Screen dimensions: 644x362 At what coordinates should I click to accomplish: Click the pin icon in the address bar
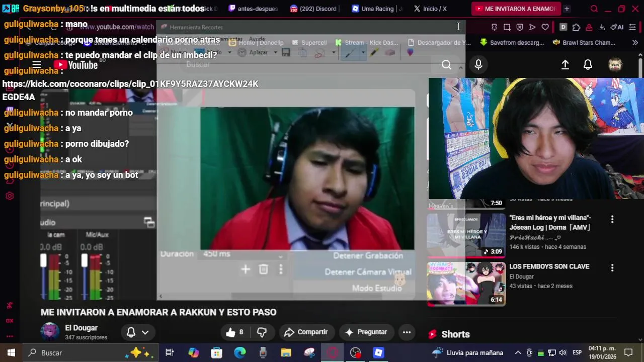(494, 27)
